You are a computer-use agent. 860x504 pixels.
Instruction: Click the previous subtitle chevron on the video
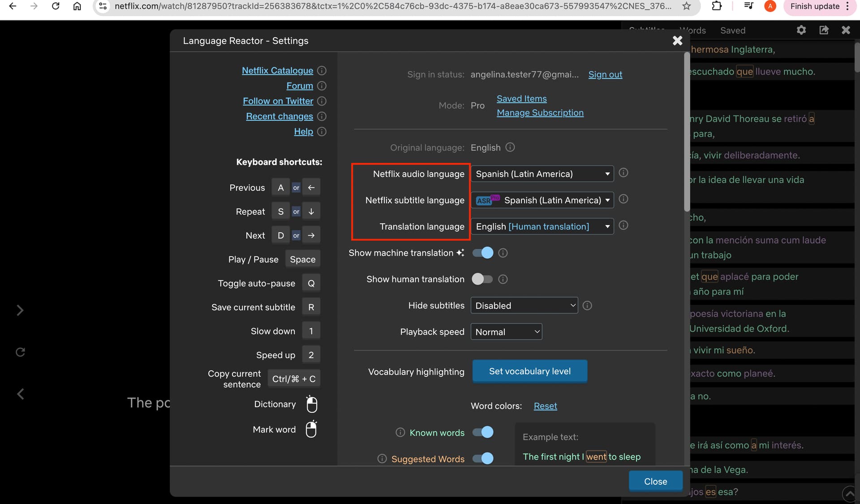(x=20, y=394)
